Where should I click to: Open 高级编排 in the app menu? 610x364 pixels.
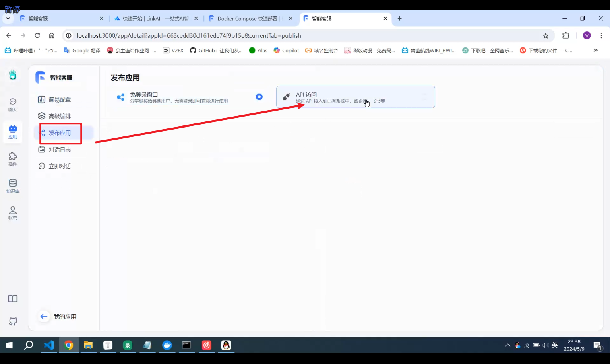[x=60, y=116]
